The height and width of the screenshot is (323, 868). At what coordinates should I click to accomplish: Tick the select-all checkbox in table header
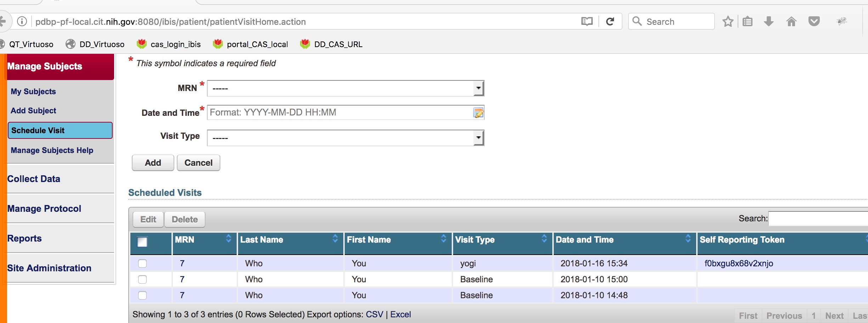(x=142, y=242)
